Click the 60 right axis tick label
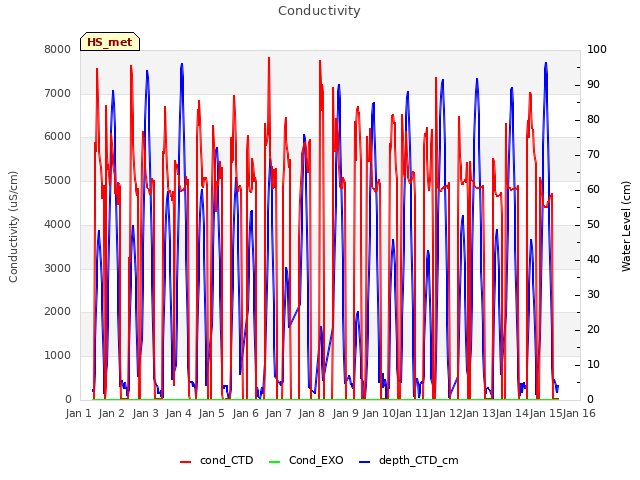The width and height of the screenshot is (640, 480). tap(593, 189)
